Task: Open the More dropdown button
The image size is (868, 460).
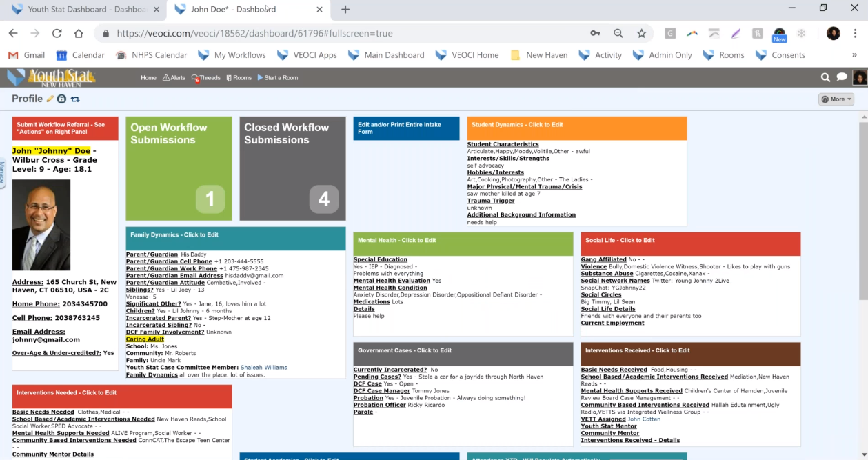Action: click(836, 99)
